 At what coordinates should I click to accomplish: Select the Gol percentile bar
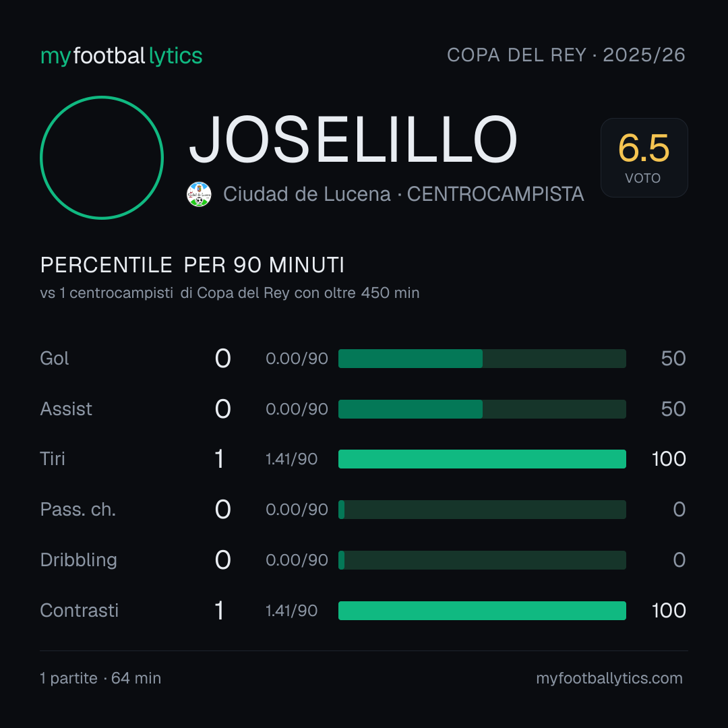(x=482, y=359)
